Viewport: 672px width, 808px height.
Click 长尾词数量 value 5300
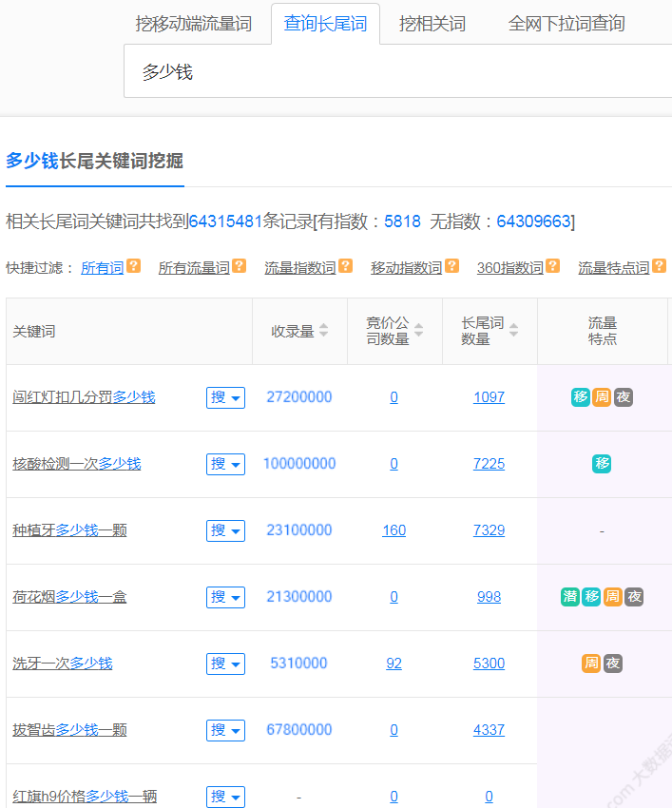pos(490,664)
